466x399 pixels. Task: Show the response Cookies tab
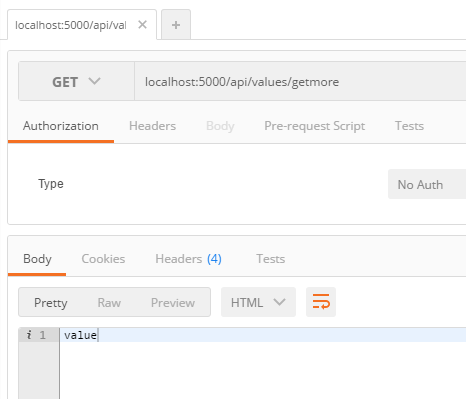103,259
